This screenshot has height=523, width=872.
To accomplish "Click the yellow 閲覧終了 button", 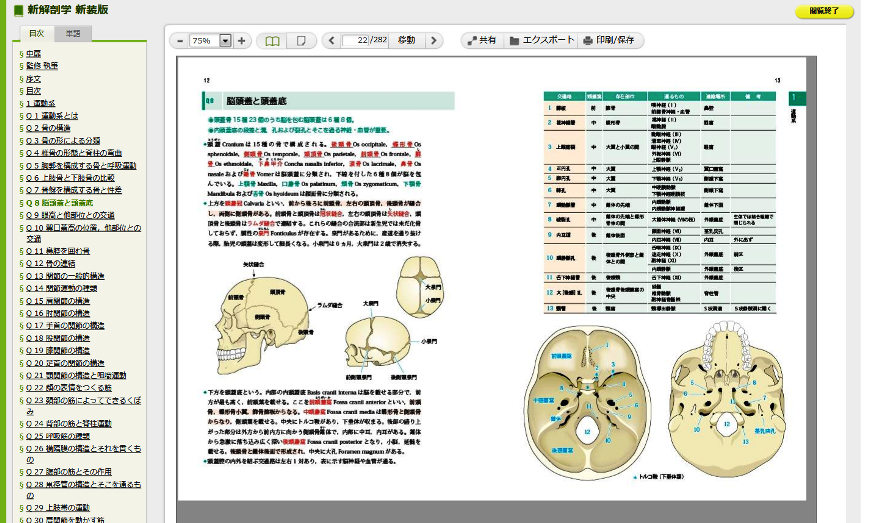I will tap(824, 11).
